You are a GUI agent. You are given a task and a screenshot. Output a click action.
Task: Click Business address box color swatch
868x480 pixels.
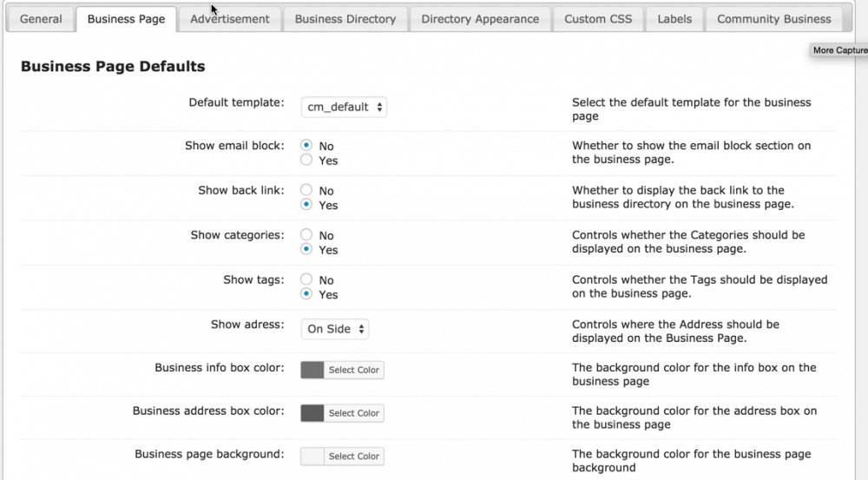tap(312, 413)
